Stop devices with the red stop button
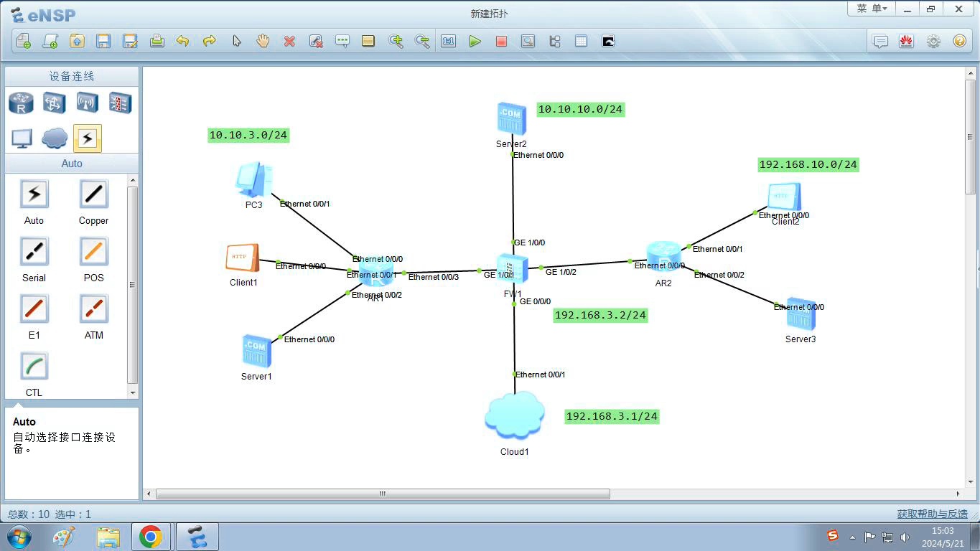Viewport: 980px width, 551px height. 502,41
